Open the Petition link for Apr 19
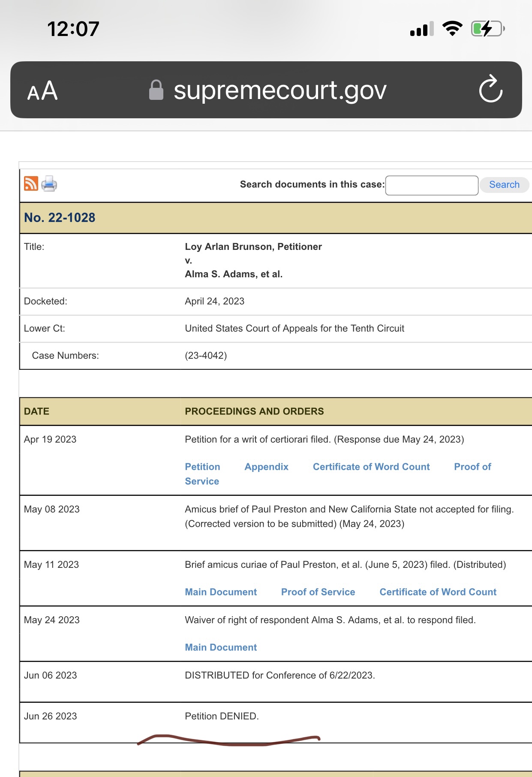The image size is (532, 777). [202, 467]
